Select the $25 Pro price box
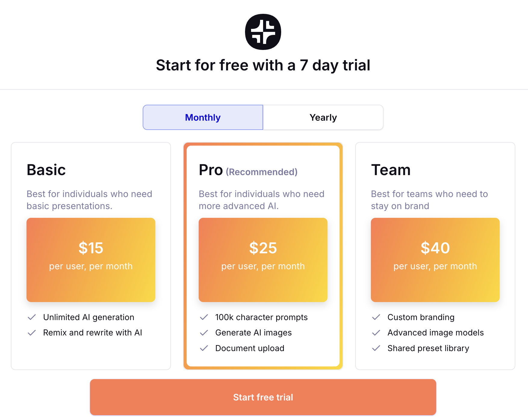 point(263,260)
